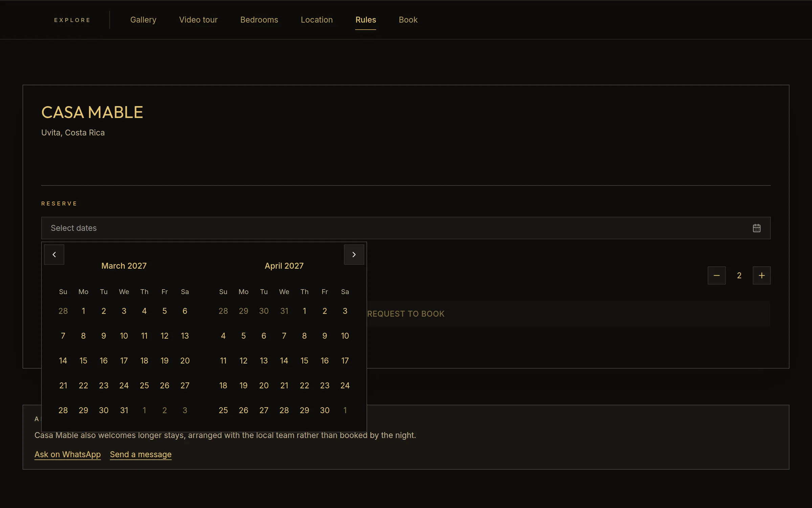The height and width of the screenshot is (508, 812).
Task: Jump to Location section
Action: [317, 20]
